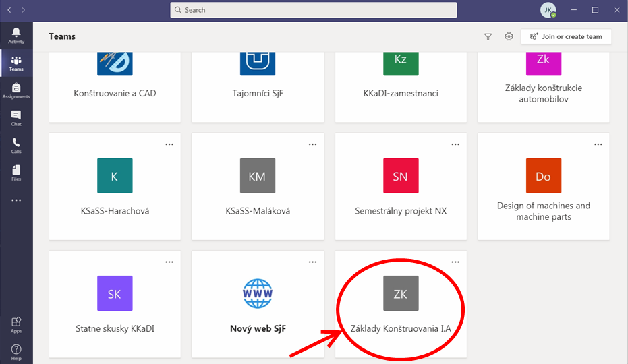
Task: Open the Calls icon
Action: click(16, 146)
